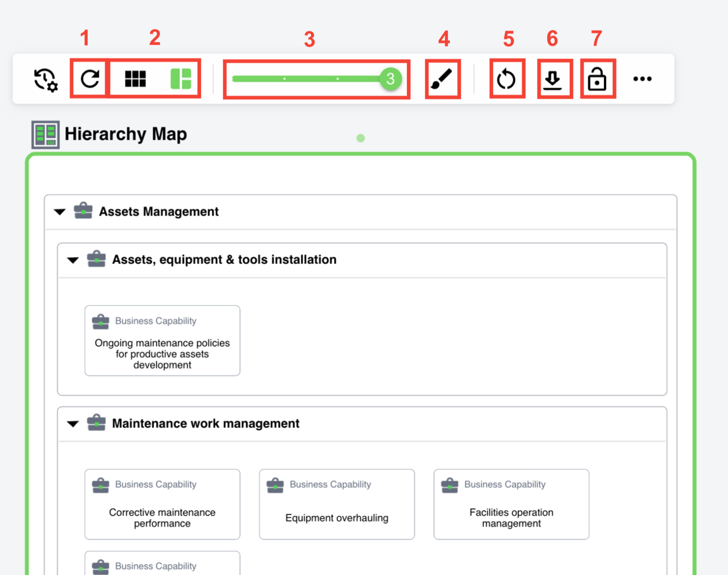Viewport: 728px width, 575px height.
Task: Click the first tick mark on depth slider
Action: point(284,79)
